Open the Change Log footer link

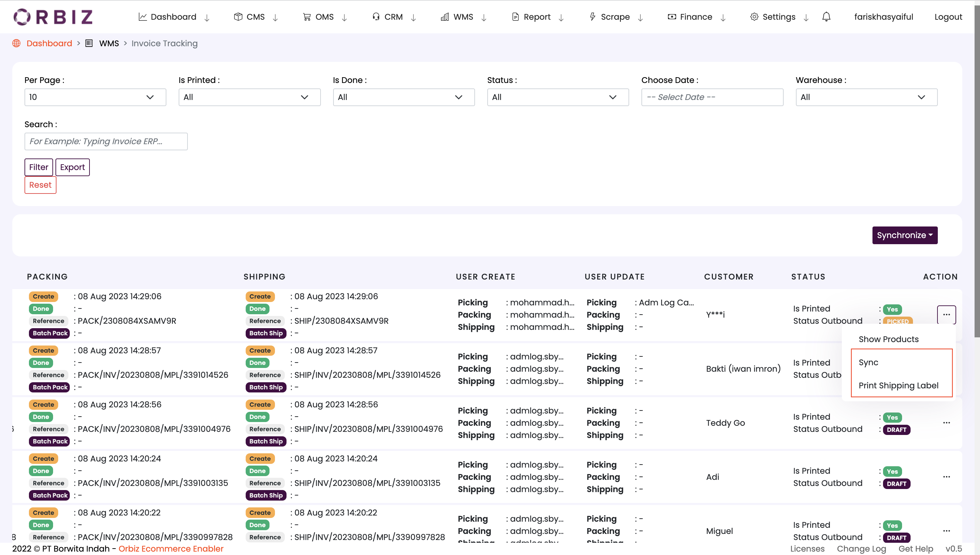[861, 549]
